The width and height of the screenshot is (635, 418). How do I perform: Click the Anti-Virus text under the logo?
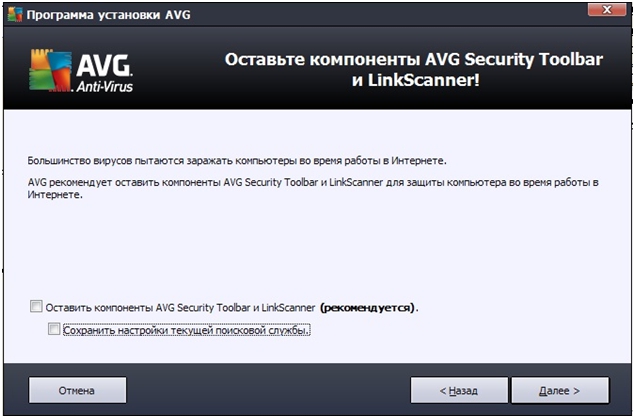coord(105,86)
